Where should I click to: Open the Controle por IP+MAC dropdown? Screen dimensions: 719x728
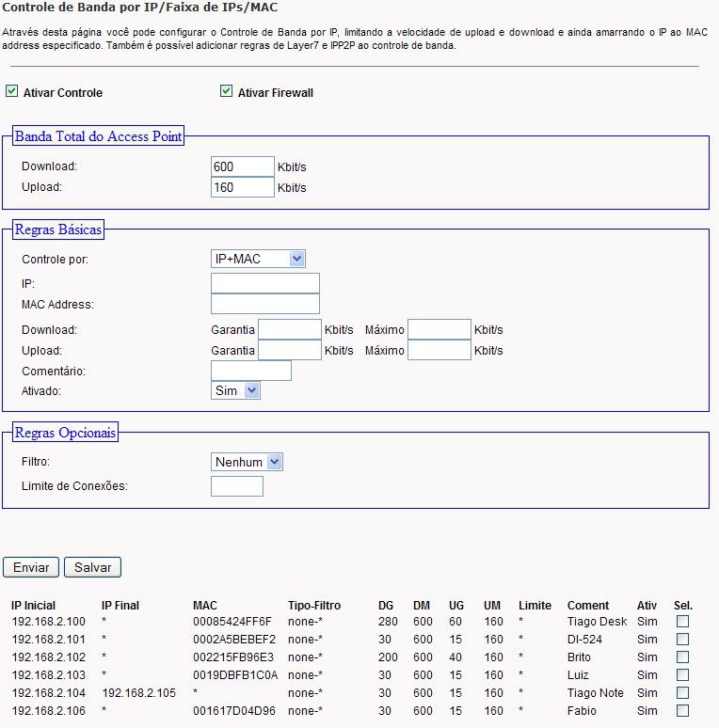click(x=258, y=259)
